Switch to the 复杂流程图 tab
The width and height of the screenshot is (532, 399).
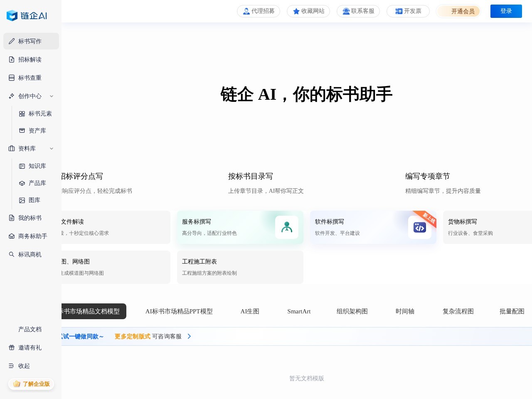pyautogui.click(x=458, y=311)
